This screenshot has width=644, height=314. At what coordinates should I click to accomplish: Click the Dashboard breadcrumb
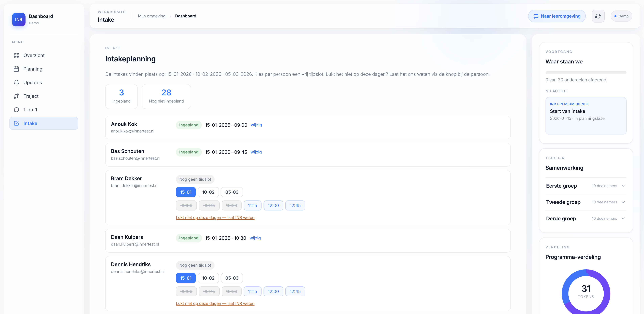[185, 16]
